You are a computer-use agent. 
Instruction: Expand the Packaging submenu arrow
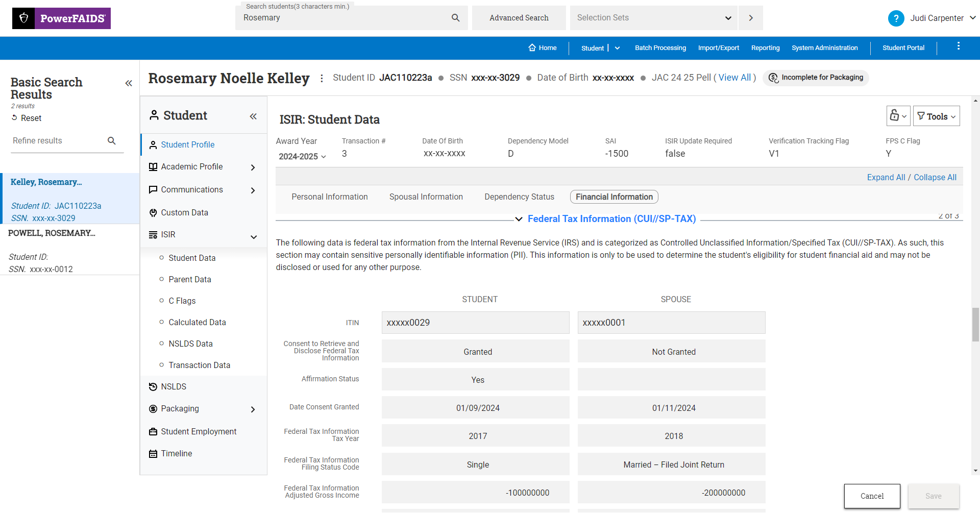[253, 409]
